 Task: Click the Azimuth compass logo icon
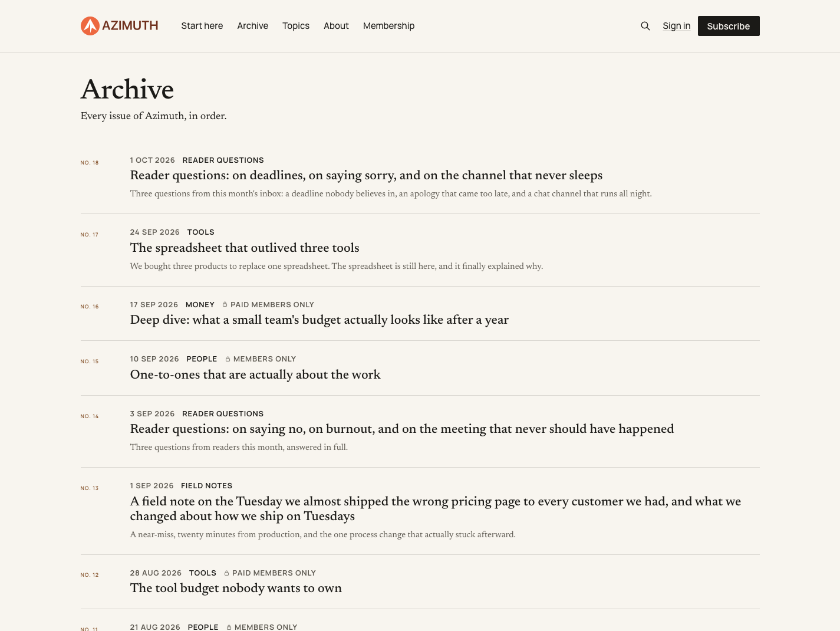(90, 26)
